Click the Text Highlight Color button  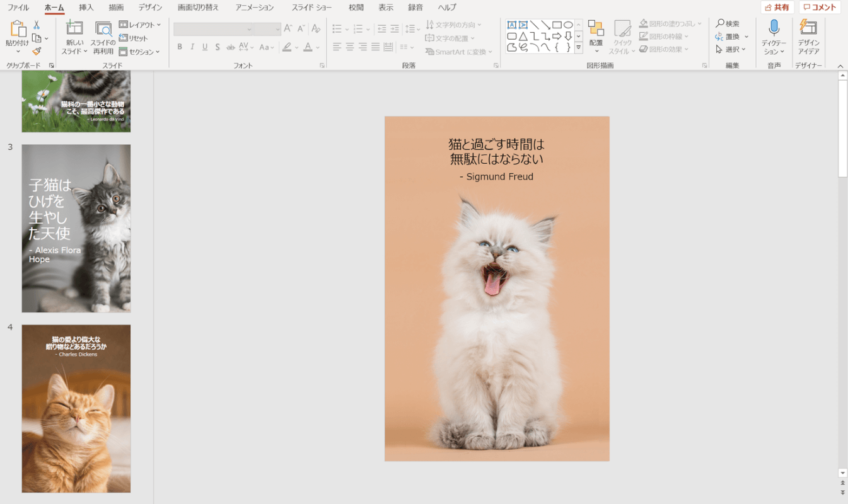pyautogui.click(x=288, y=47)
